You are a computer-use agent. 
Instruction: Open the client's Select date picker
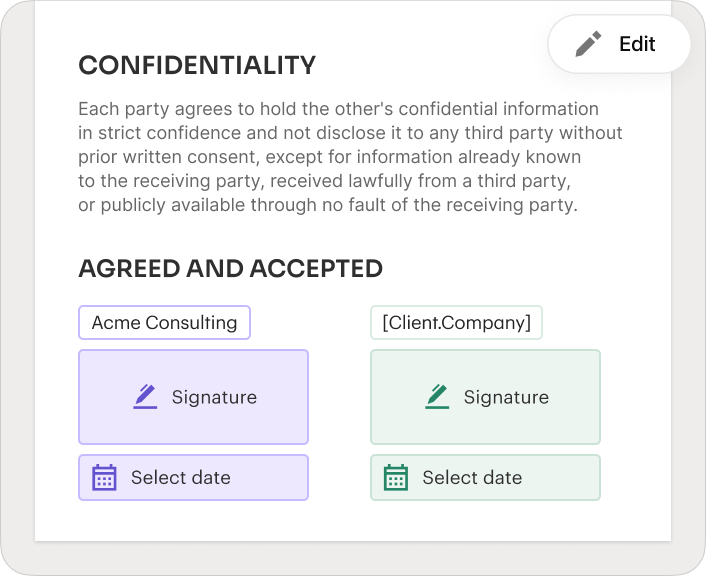point(485,477)
